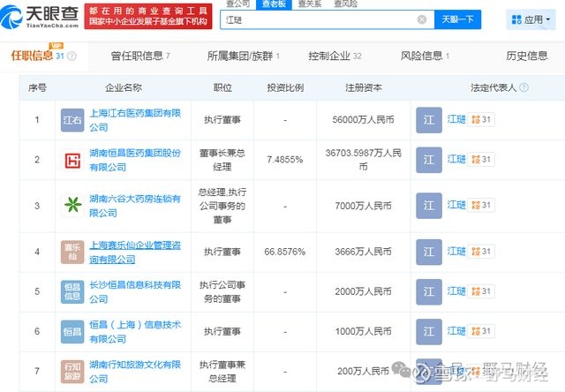Viewport: 565px width, 392px height.
Task: Click the 江 avatar in row 5
Action: pyautogui.click(x=429, y=291)
